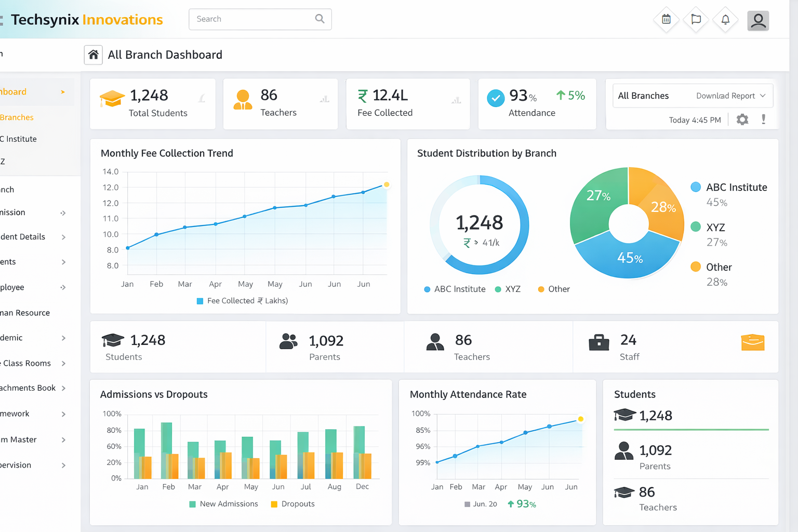Viewport: 798px width, 532px height.
Task: Open the XYZ branch link
Action: coord(5,161)
